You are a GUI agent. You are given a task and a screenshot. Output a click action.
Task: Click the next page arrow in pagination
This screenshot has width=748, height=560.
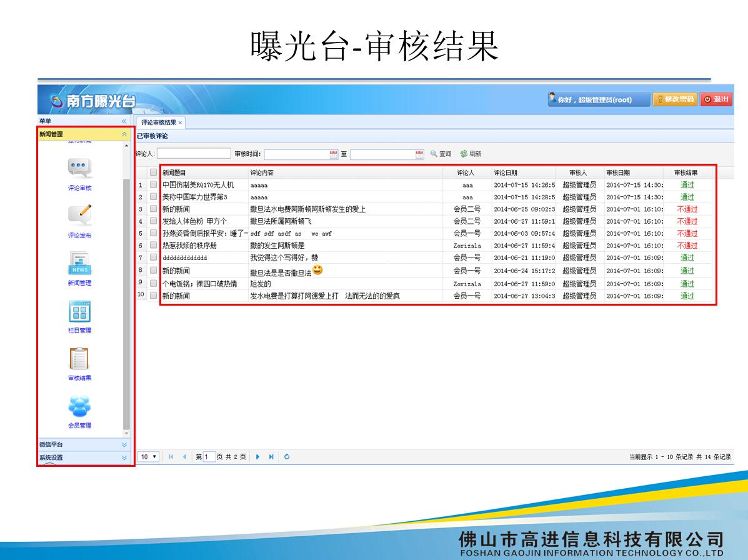coord(258,457)
